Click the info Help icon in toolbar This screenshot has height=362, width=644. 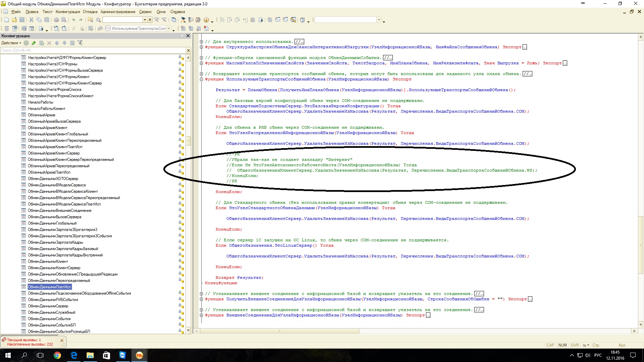[206, 20]
